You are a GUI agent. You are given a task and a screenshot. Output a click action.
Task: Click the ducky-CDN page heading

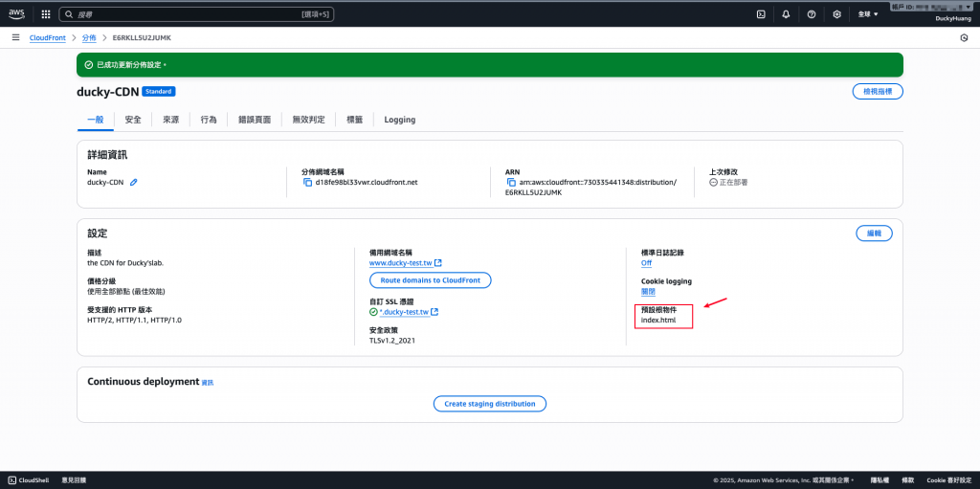click(x=107, y=91)
